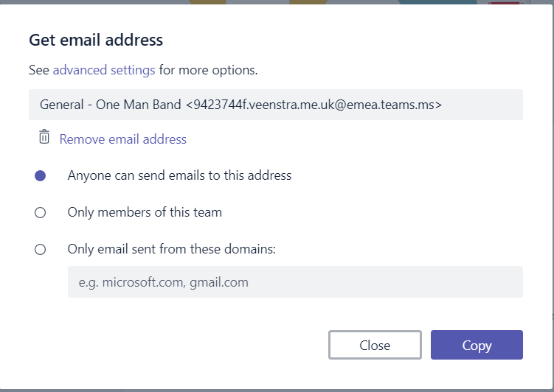The image size is (554, 392).
Task: Click 'Anyone can send emails to this address' label
Action: pos(179,175)
